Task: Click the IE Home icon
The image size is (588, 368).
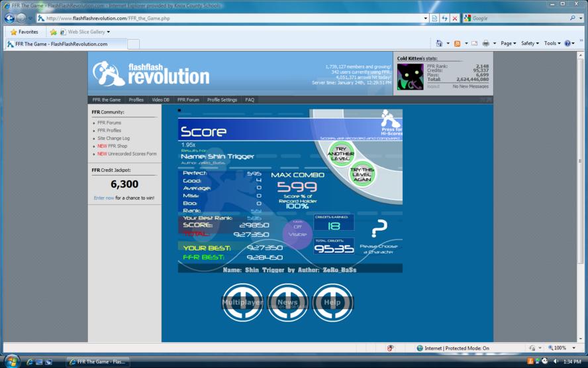Action: tap(439, 43)
